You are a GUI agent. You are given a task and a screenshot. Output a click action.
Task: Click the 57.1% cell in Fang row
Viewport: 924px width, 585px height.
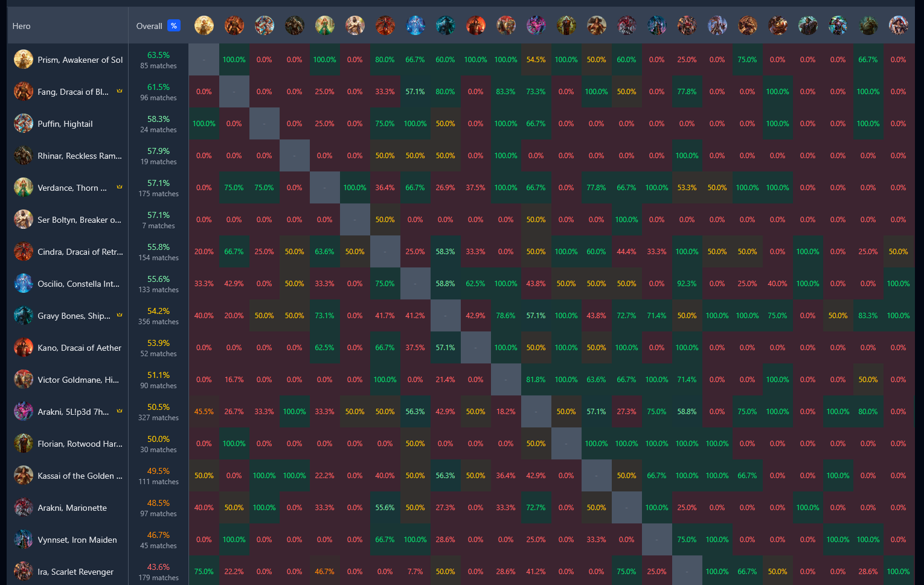[415, 92]
